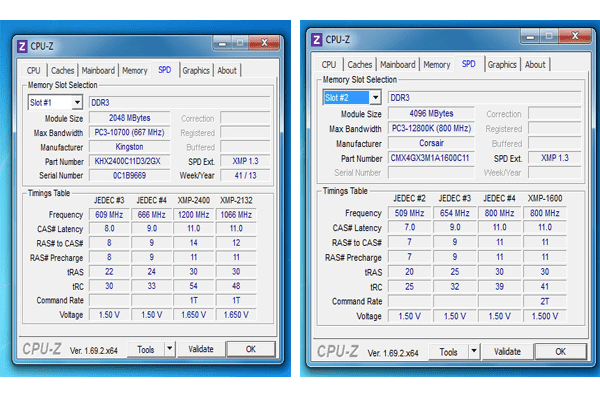Switch to Memory tab in the left window
Viewport: 600px width, 400px height.
click(x=135, y=70)
